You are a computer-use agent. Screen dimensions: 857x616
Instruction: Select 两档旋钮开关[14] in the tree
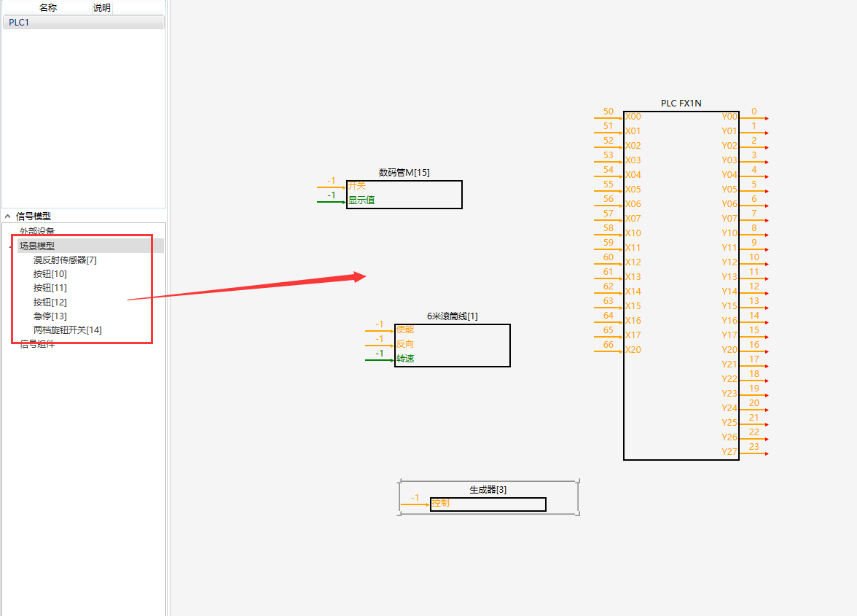pyautogui.click(x=68, y=330)
